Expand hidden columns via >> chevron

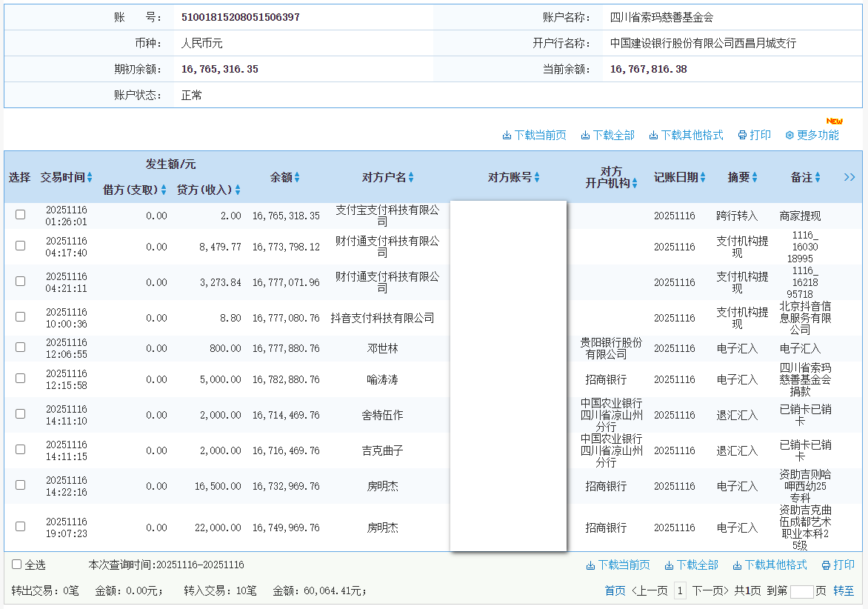coord(849,177)
